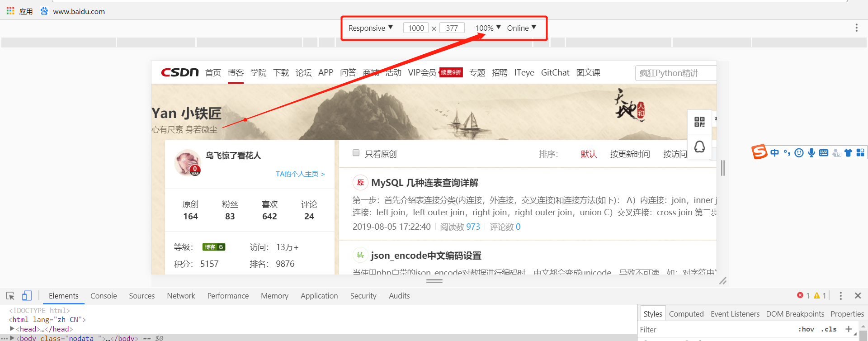
Task: Open the Online network throttling dropdown
Action: [x=521, y=28]
